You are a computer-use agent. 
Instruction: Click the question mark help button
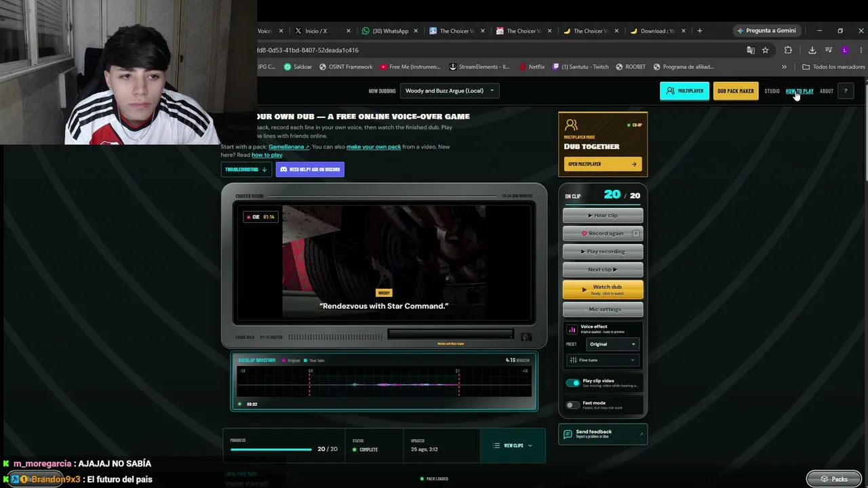point(846,91)
